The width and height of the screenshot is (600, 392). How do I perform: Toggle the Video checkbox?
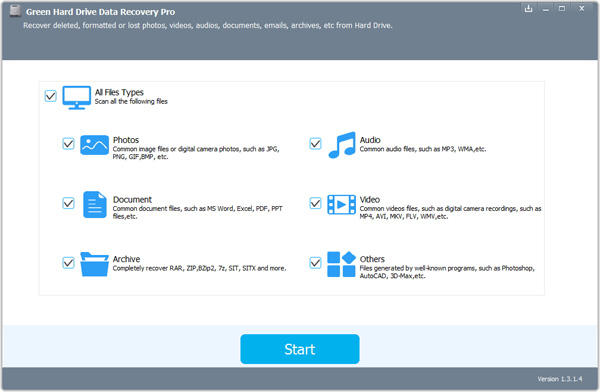(315, 203)
